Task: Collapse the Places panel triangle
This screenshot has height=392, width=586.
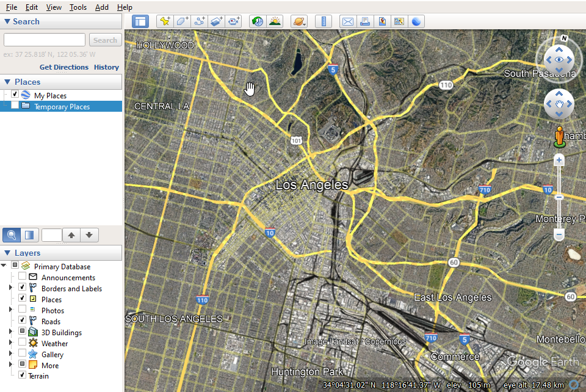Action: pos(7,81)
